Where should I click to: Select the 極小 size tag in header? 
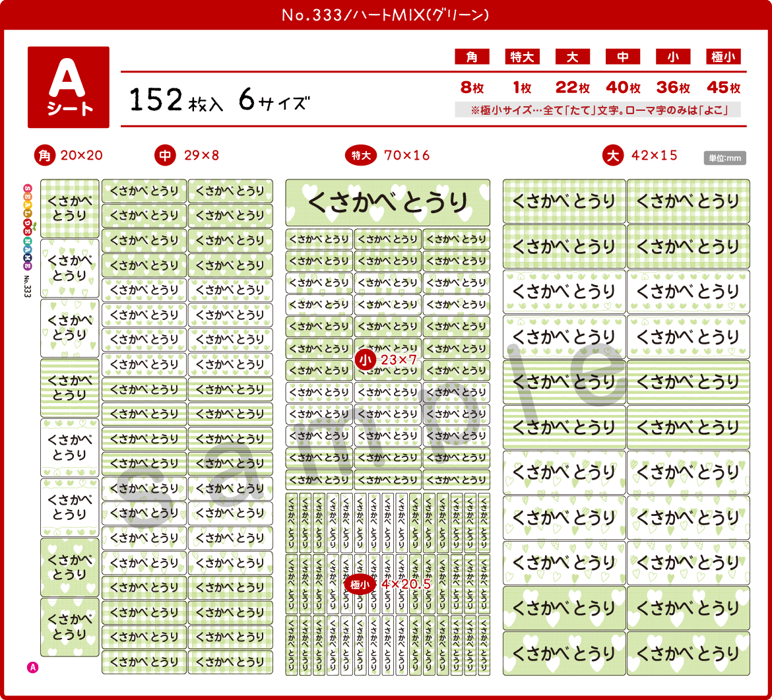[723, 57]
